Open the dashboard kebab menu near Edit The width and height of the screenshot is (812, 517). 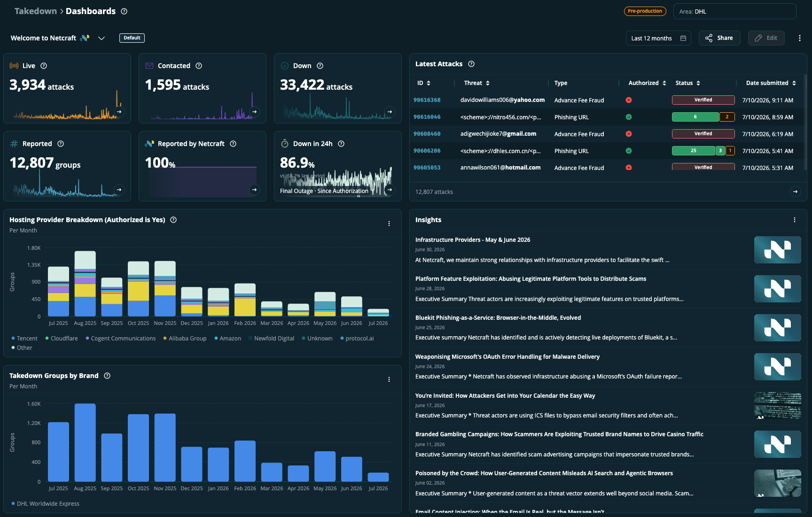tap(800, 38)
